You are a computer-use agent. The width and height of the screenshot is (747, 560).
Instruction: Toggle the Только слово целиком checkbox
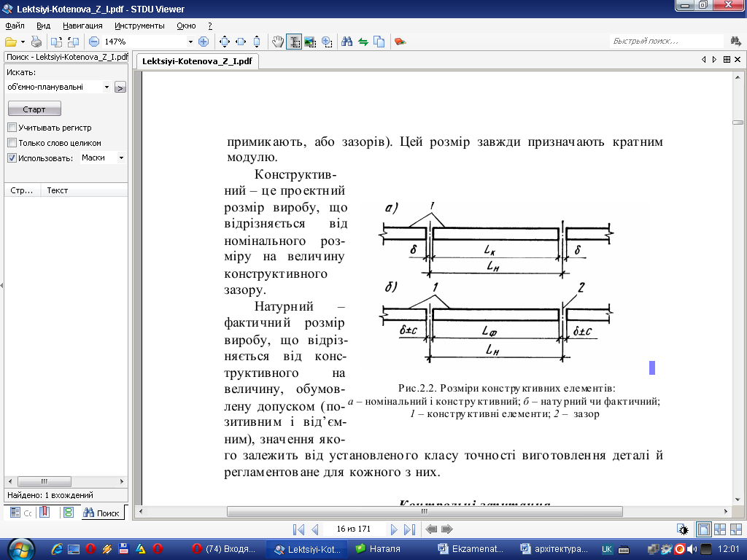click(x=12, y=143)
